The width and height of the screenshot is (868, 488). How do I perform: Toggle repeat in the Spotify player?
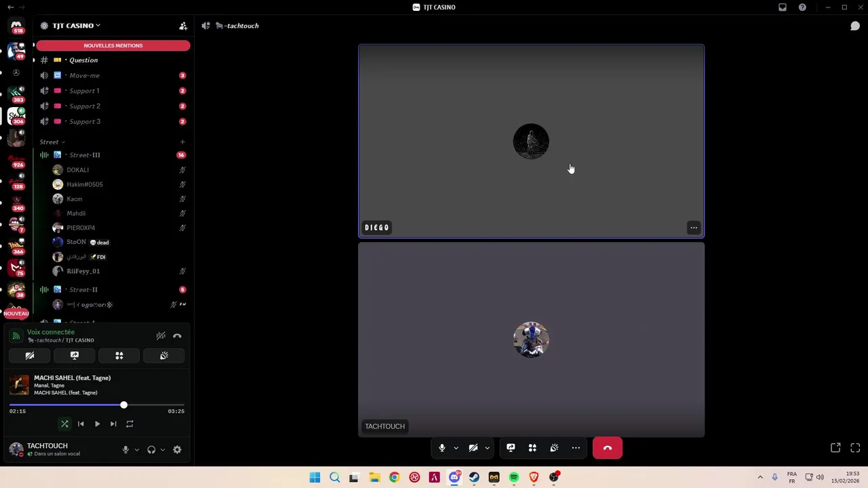130,424
